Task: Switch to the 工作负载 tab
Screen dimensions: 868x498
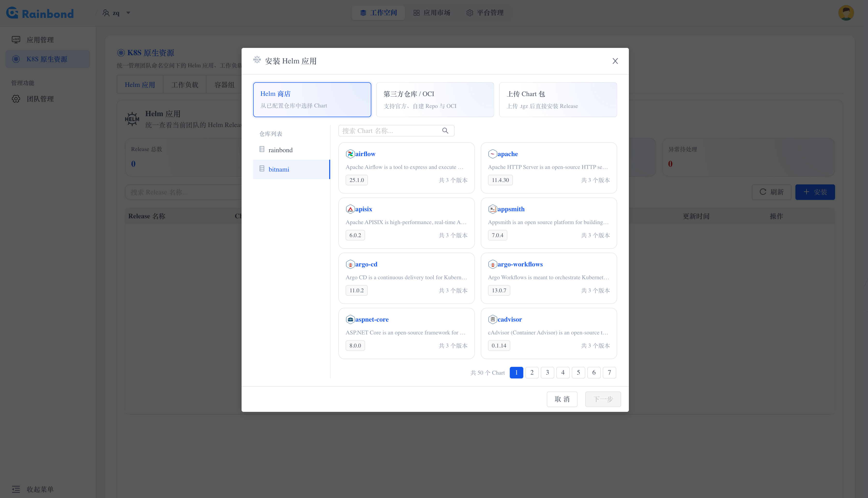Action: [x=185, y=85]
